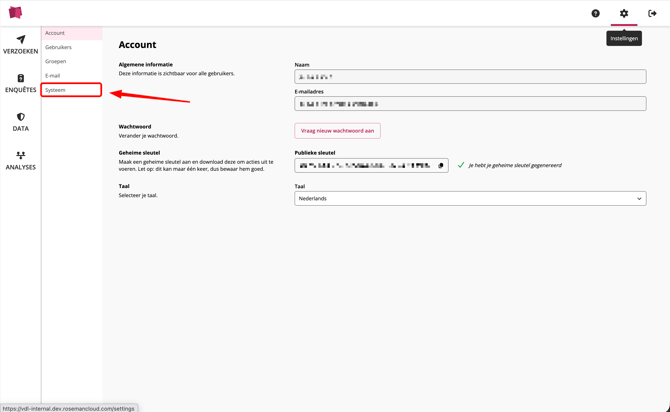Click the Instellingen gear icon
This screenshot has width=670, height=412.
[x=624, y=14]
